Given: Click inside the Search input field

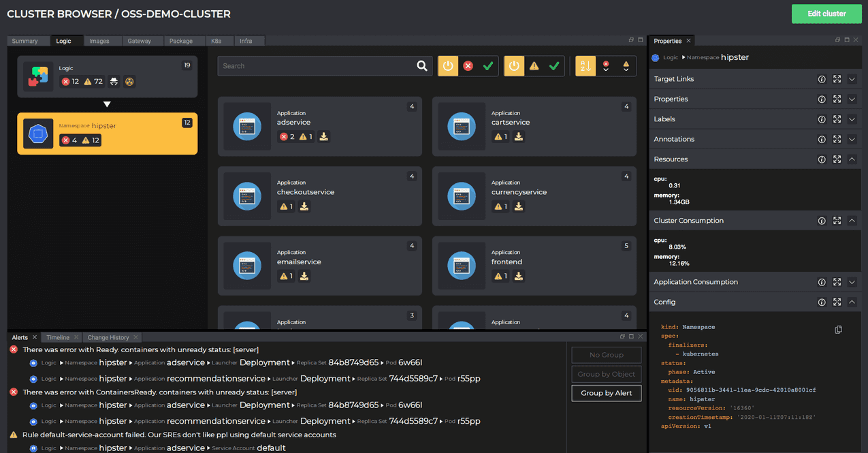Looking at the screenshot, I should [306, 65].
